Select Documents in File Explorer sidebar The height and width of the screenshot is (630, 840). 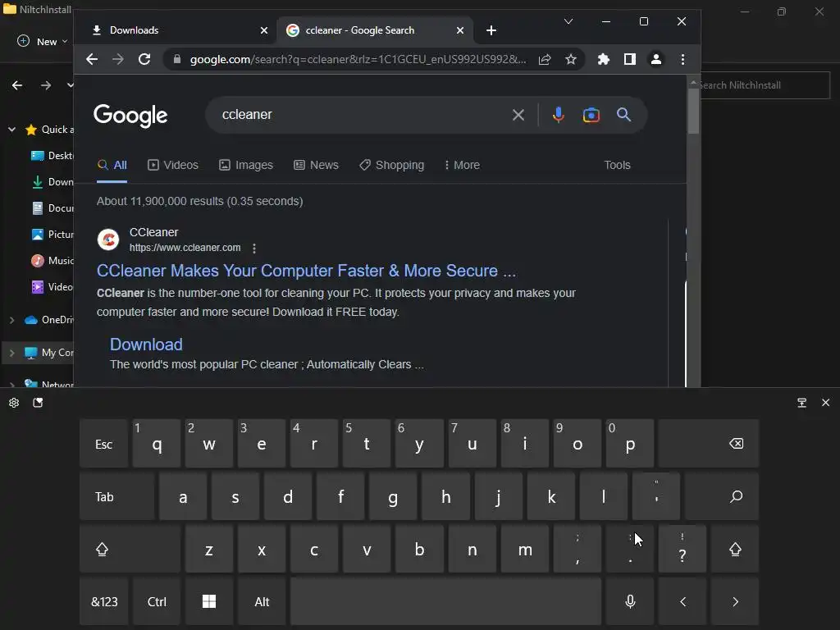[52, 208]
